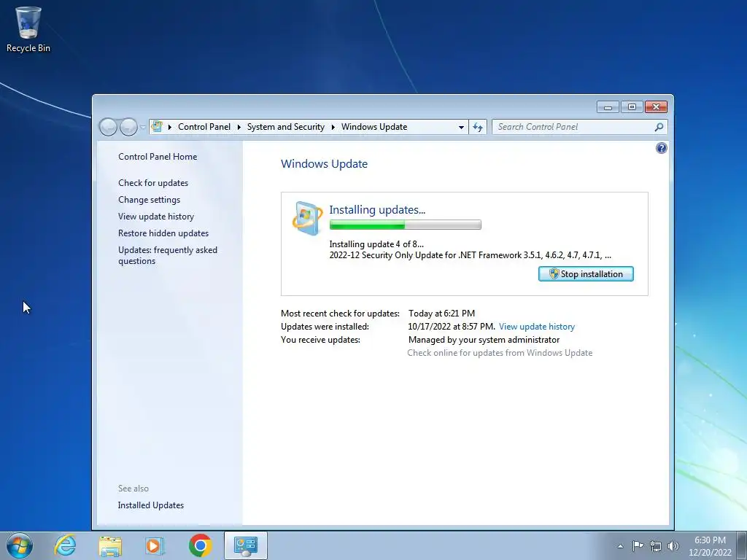Launch Google Chrome from taskbar
Viewport: 747px width, 560px height.
point(200,545)
